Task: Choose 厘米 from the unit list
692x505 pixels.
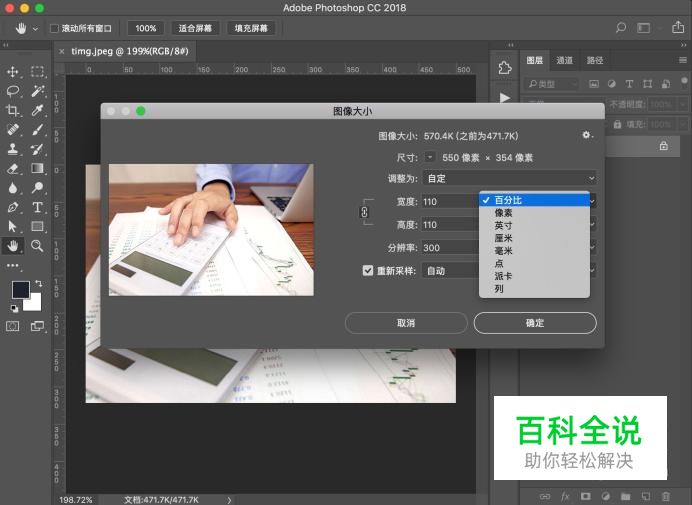Action: pos(534,238)
